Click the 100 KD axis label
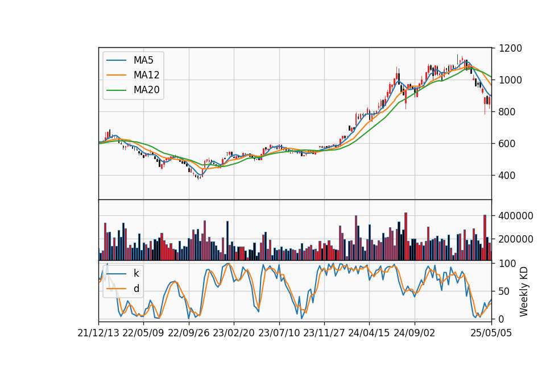The image size is (546, 392). click(507, 264)
